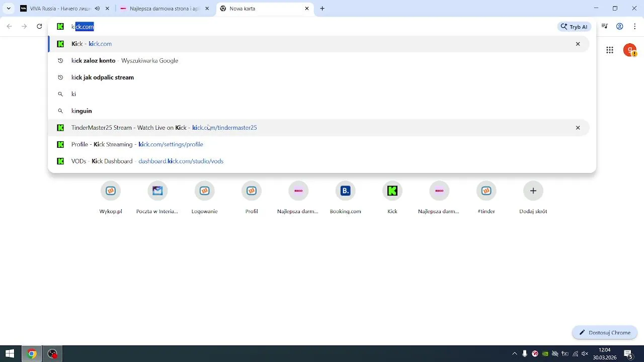Click the red Google account avatar
644x362 pixels.
click(x=629, y=50)
